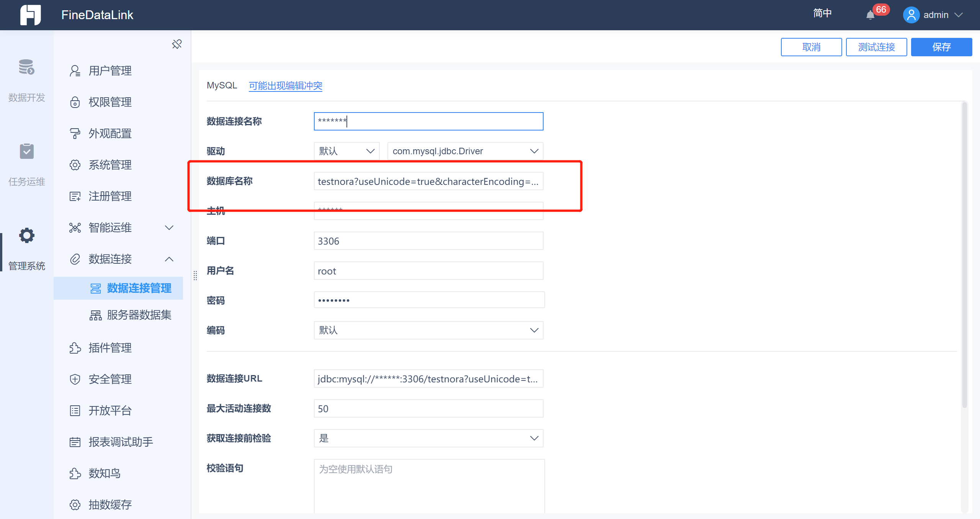Viewport: 980px width, 519px height.
Task: Click the FineDataLink logo icon
Action: tap(30, 15)
